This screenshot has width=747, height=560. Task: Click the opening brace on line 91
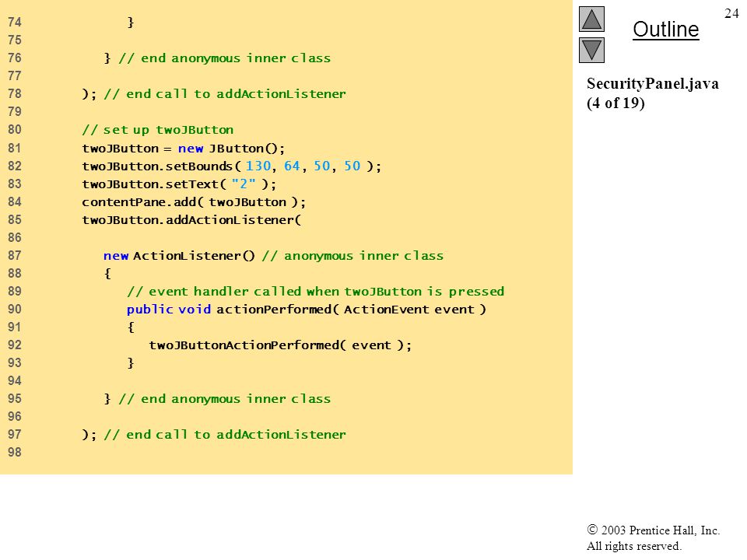[x=131, y=327]
